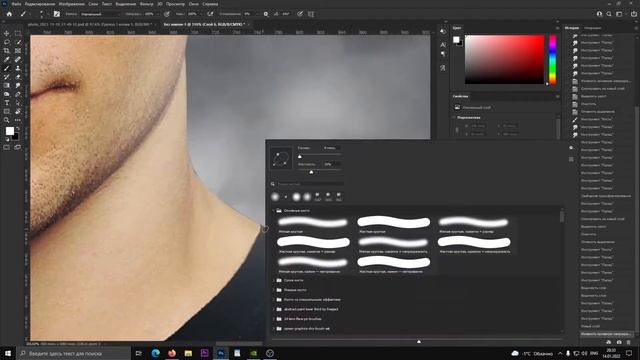Select the Eyedropper tool
The height and width of the screenshot is (360, 640).
[x=7, y=60]
